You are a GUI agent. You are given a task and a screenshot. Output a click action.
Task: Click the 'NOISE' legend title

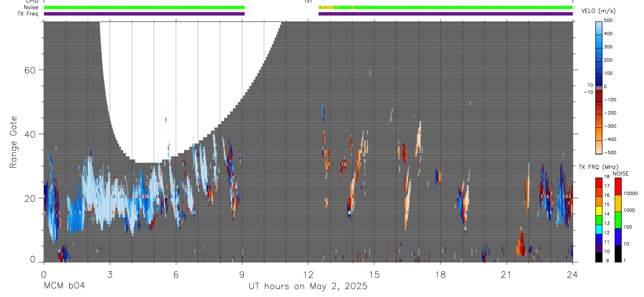click(x=620, y=173)
